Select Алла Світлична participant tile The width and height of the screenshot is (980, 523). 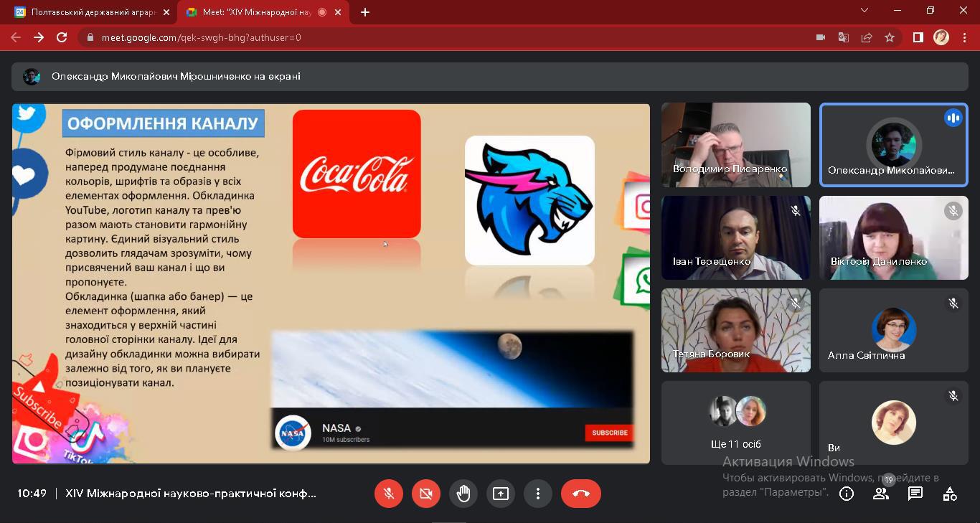tap(894, 330)
